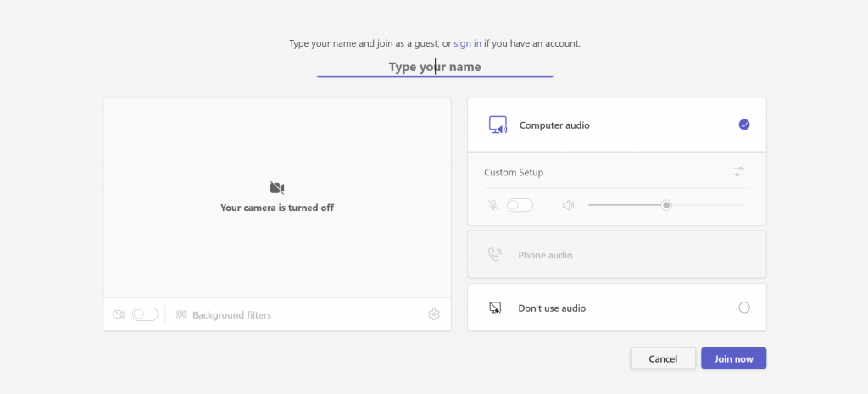868x394 pixels.
Task: Open the Background filters options
Action: pyautogui.click(x=231, y=315)
